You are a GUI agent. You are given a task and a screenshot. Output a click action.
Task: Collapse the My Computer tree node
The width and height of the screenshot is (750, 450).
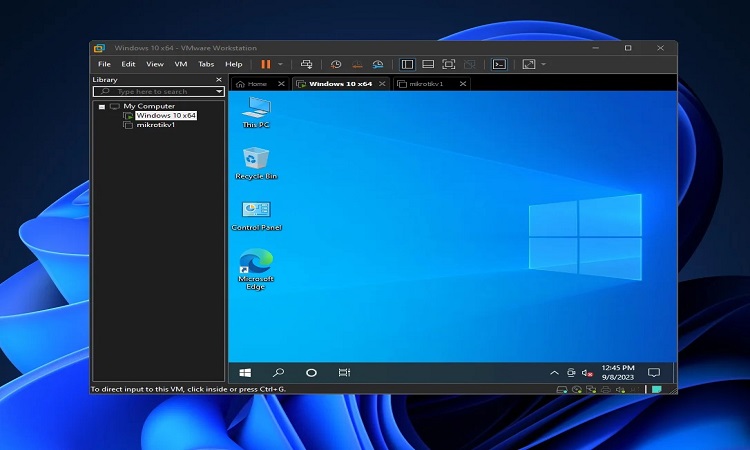pyautogui.click(x=102, y=107)
